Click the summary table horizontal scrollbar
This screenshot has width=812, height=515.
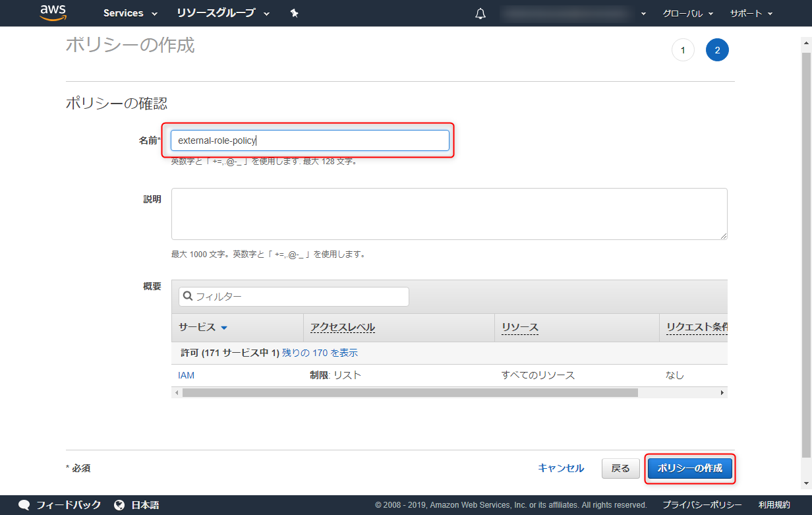[x=410, y=392]
